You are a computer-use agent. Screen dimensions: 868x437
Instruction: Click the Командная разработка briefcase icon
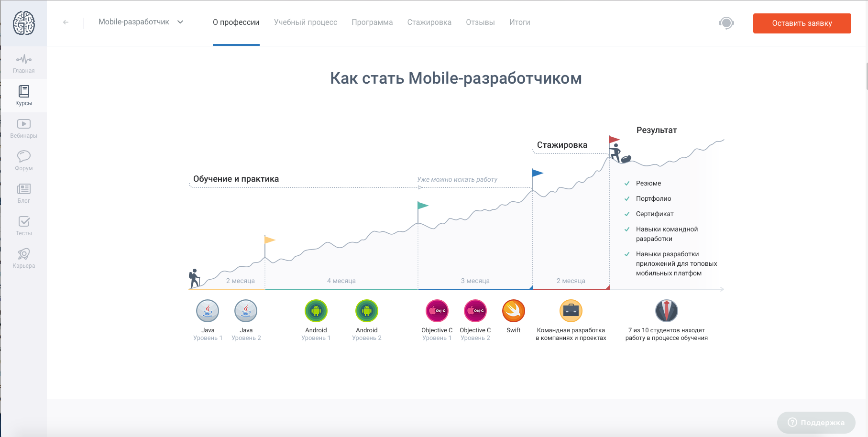pyautogui.click(x=571, y=311)
